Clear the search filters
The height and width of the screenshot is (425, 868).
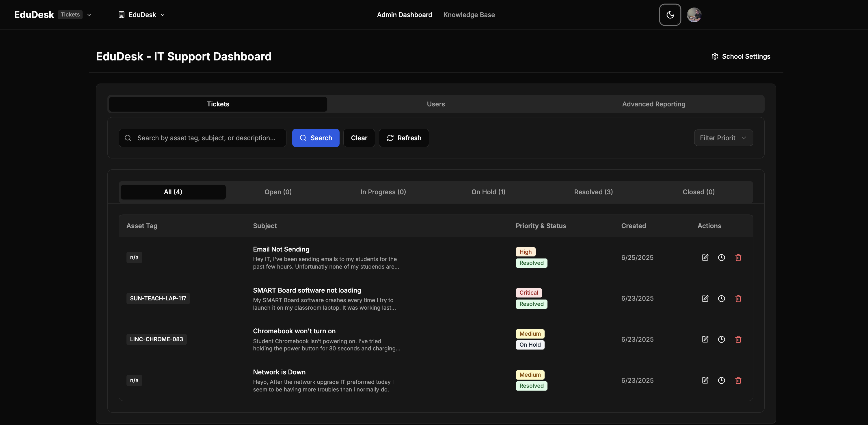(359, 138)
